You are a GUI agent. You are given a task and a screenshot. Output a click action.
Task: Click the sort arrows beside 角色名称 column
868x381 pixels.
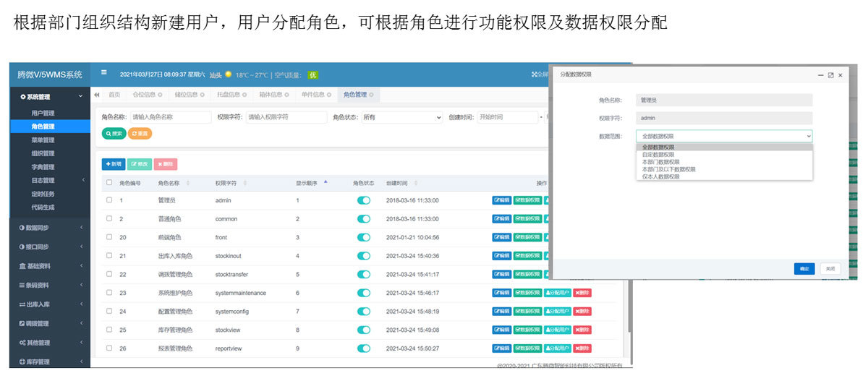point(188,183)
